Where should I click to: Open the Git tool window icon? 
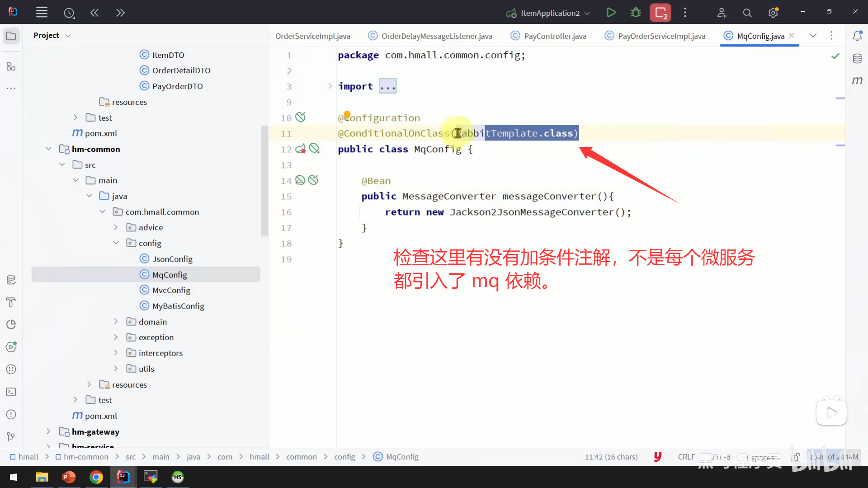coord(11,436)
